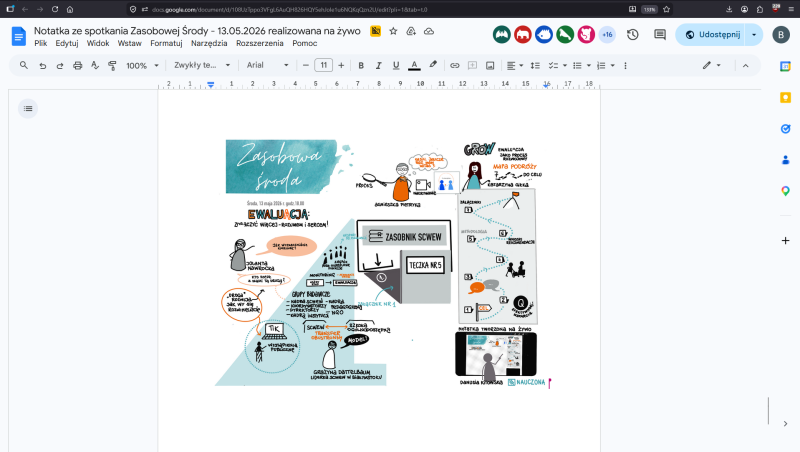This screenshot has width=800, height=452.
Task: Open Google Keep in side panel
Action: click(785, 97)
